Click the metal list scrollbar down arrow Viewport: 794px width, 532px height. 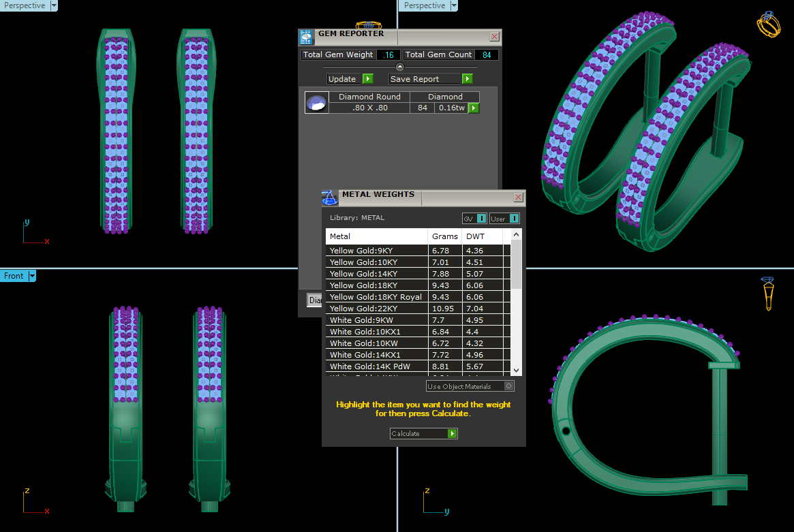coord(516,370)
